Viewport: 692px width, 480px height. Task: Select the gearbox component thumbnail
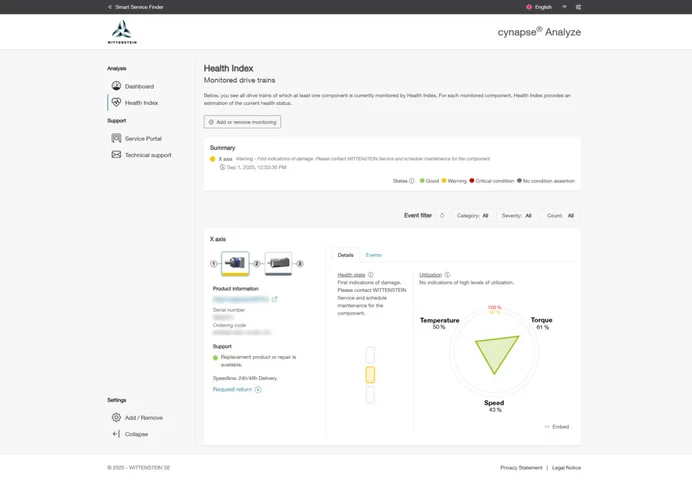tap(235, 263)
